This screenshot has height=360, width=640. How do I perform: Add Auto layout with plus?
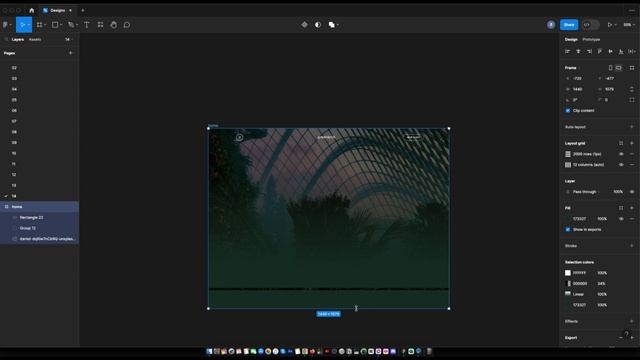tap(632, 127)
